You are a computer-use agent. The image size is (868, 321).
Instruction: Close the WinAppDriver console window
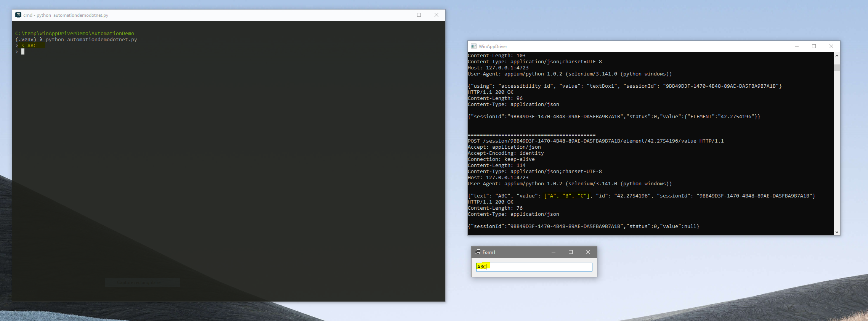coord(831,46)
